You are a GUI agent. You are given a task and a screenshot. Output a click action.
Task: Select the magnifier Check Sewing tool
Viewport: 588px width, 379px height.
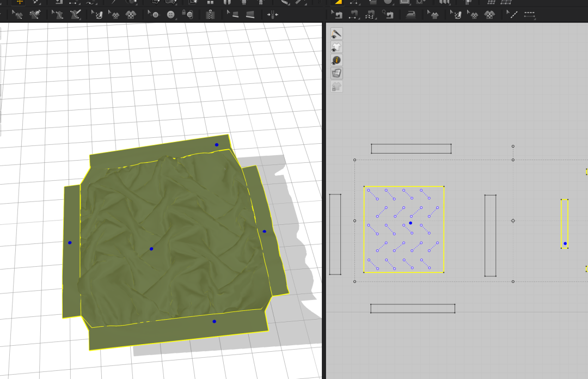point(388,15)
